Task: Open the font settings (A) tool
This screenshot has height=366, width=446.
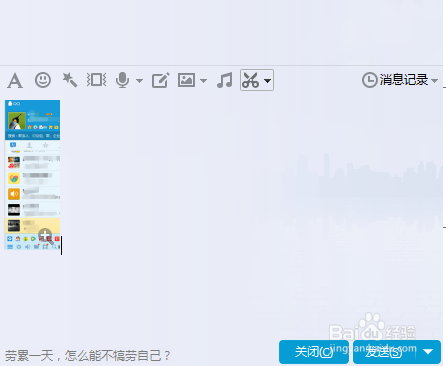Action: (15, 80)
